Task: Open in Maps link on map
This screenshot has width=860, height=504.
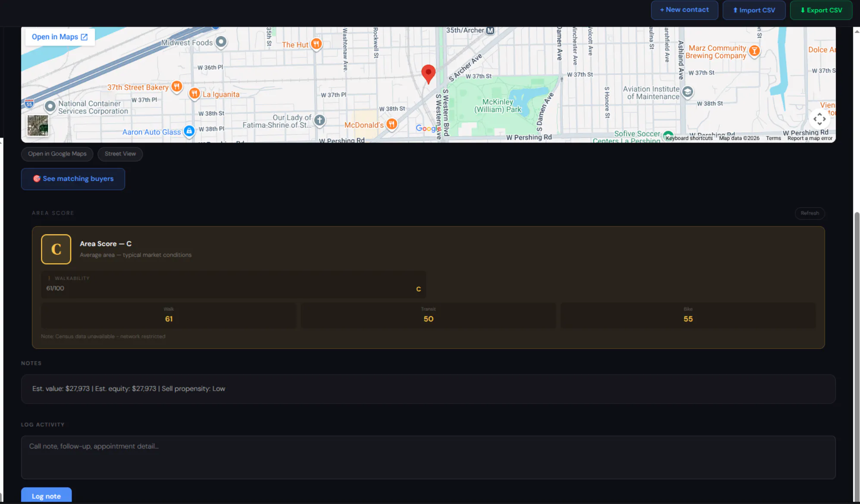Action: pos(59,37)
